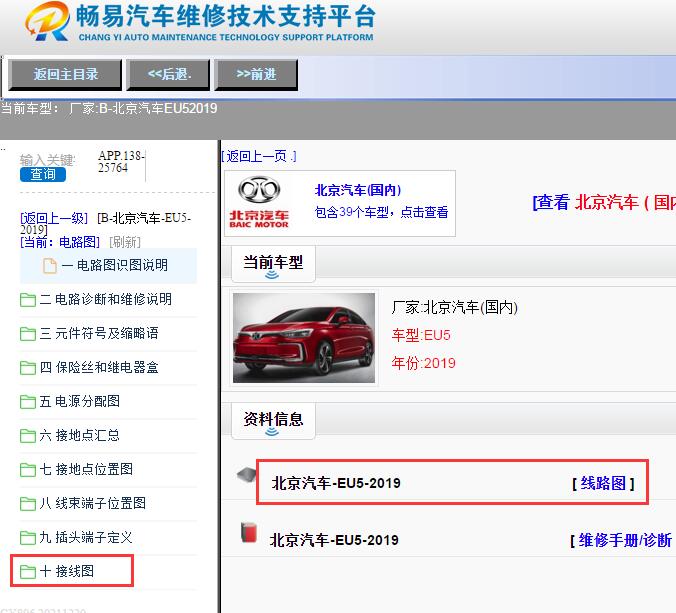Open 四 保险丝和继电器盒 folder

pos(99,367)
